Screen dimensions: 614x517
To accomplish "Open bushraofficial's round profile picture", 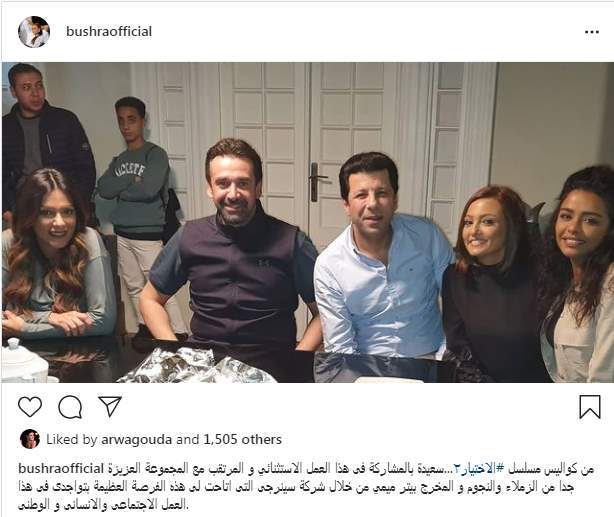I will [x=34, y=32].
